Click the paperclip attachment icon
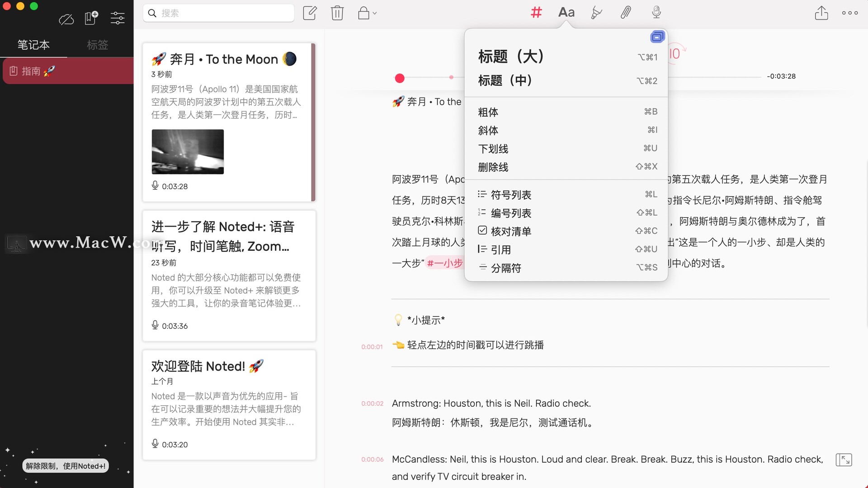The height and width of the screenshot is (488, 868). [x=626, y=13]
